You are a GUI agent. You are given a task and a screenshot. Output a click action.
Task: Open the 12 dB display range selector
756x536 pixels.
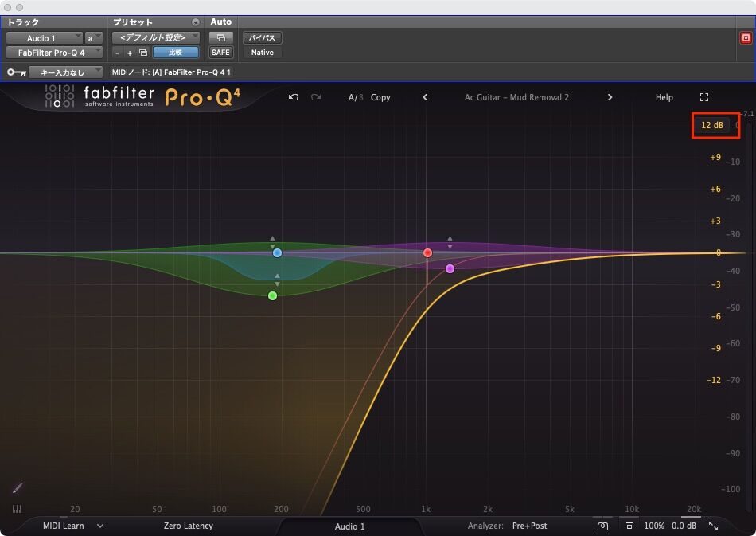[x=712, y=125]
